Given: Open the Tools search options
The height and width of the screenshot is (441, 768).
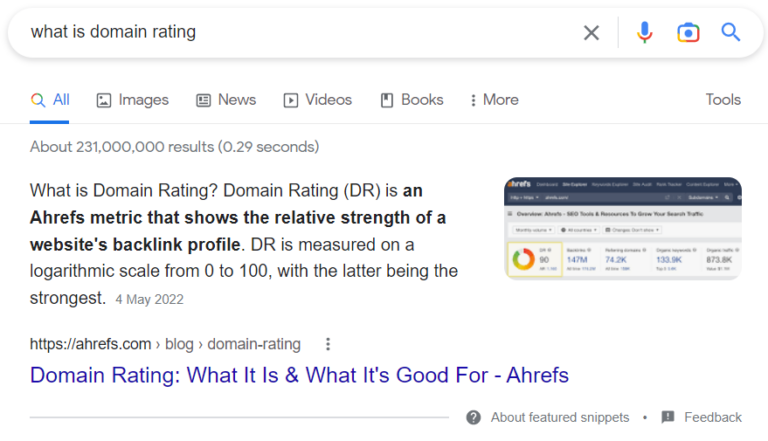Looking at the screenshot, I should [723, 100].
